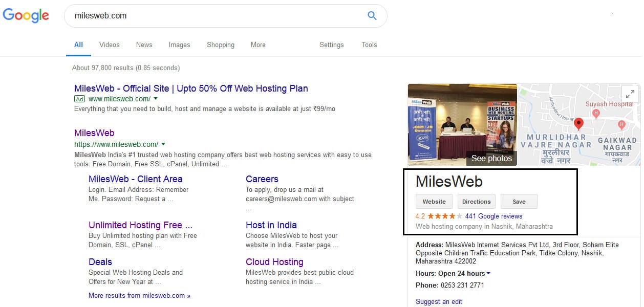Click the phone number 0253 231 2771
The height and width of the screenshot is (307, 644).
click(462, 285)
